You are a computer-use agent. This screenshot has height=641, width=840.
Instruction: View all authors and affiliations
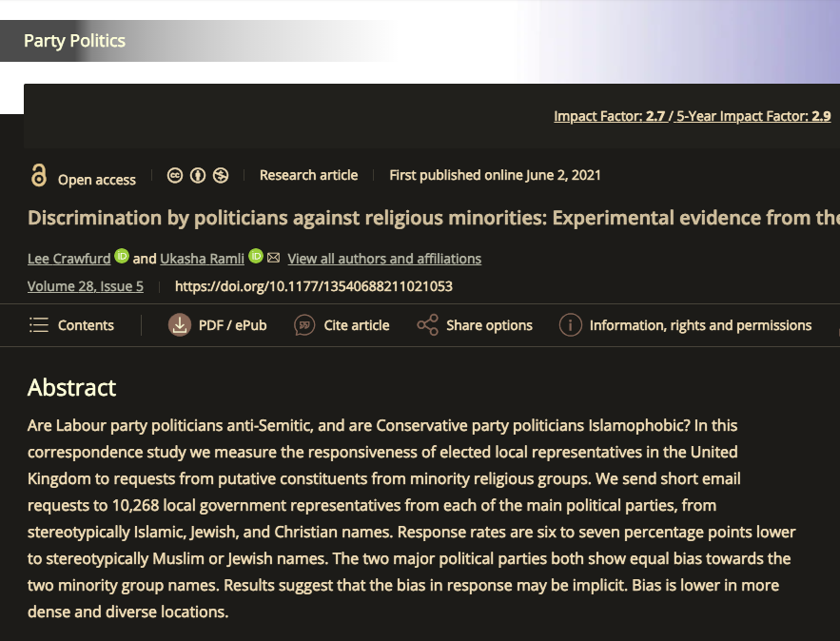384,259
